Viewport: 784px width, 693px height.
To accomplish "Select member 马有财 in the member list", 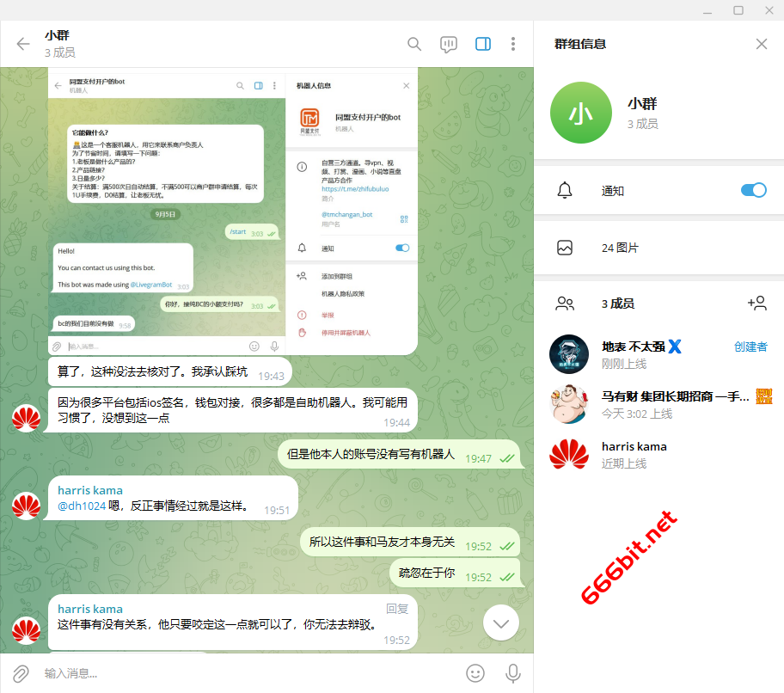I will coord(658,404).
